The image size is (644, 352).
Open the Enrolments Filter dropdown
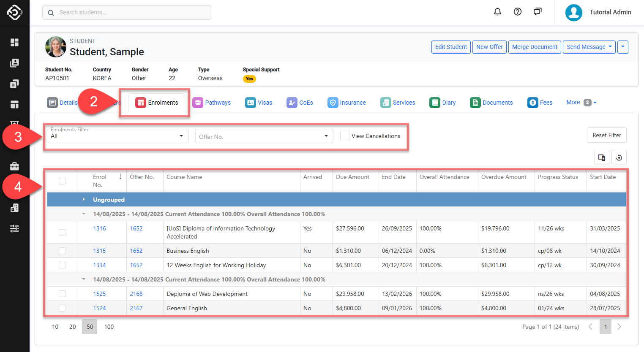coord(117,136)
